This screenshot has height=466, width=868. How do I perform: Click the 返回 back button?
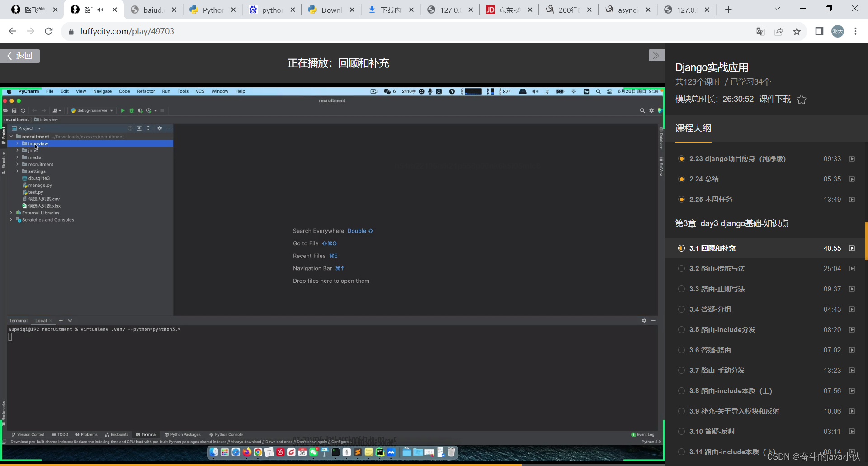20,56
